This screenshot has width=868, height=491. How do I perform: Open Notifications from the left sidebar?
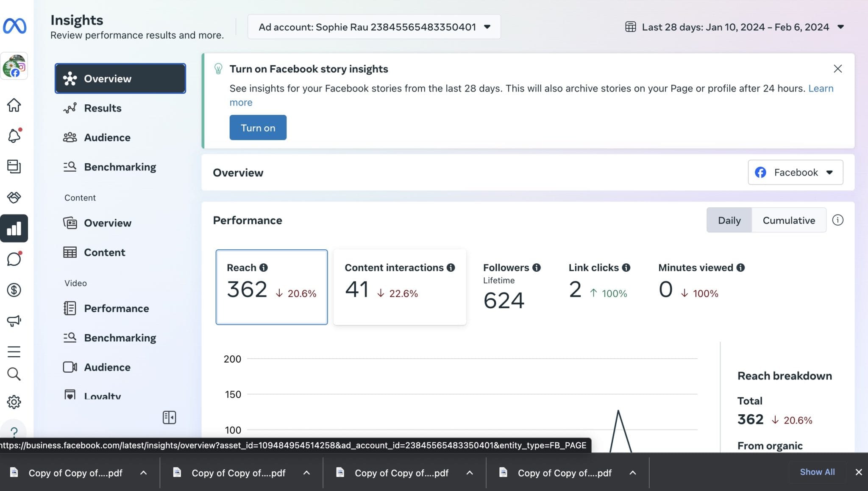pyautogui.click(x=14, y=136)
